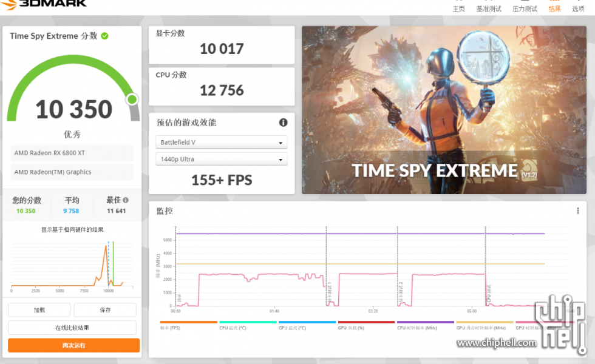
Task: Toggle the 帧率 (FPS) orange legend
Action: point(189,325)
